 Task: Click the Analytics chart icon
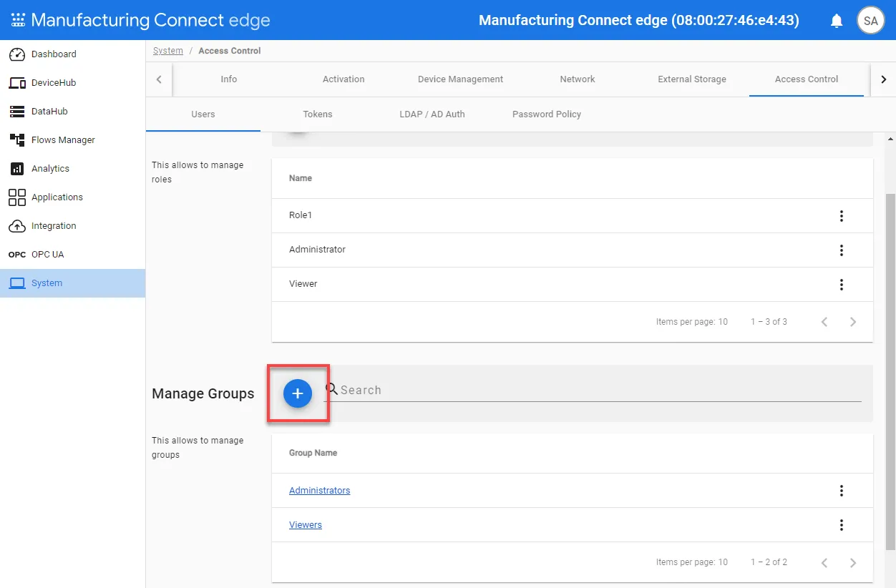(x=17, y=169)
